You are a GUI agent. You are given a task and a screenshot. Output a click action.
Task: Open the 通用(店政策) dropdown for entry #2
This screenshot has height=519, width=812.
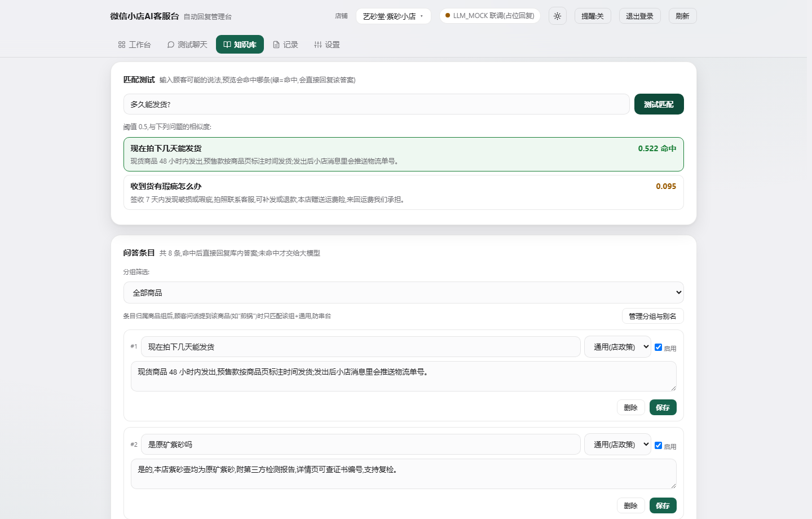pyautogui.click(x=617, y=445)
